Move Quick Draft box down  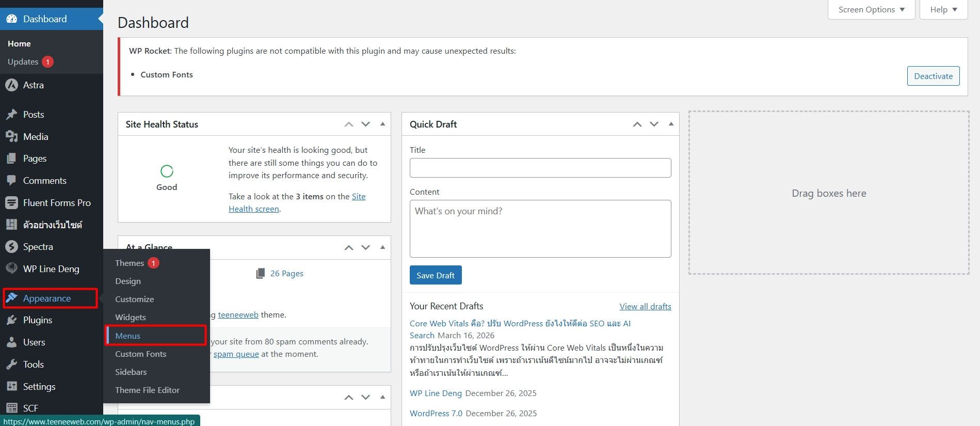[654, 124]
